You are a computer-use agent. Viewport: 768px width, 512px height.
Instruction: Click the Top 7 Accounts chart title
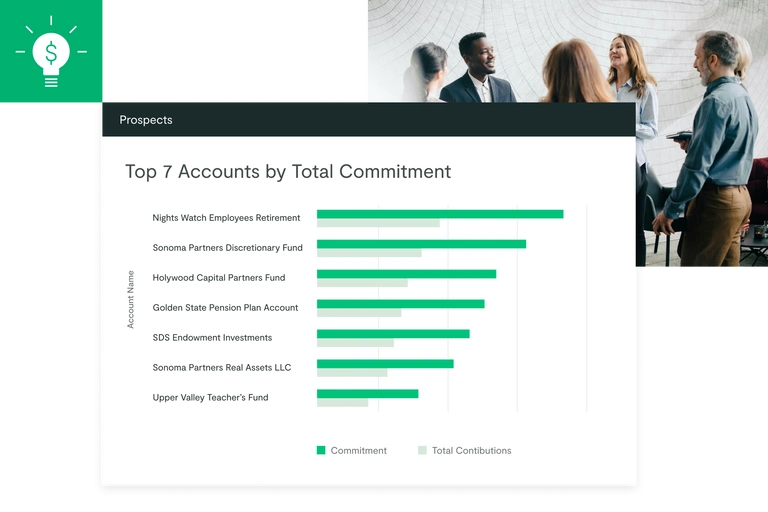pyautogui.click(x=288, y=171)
